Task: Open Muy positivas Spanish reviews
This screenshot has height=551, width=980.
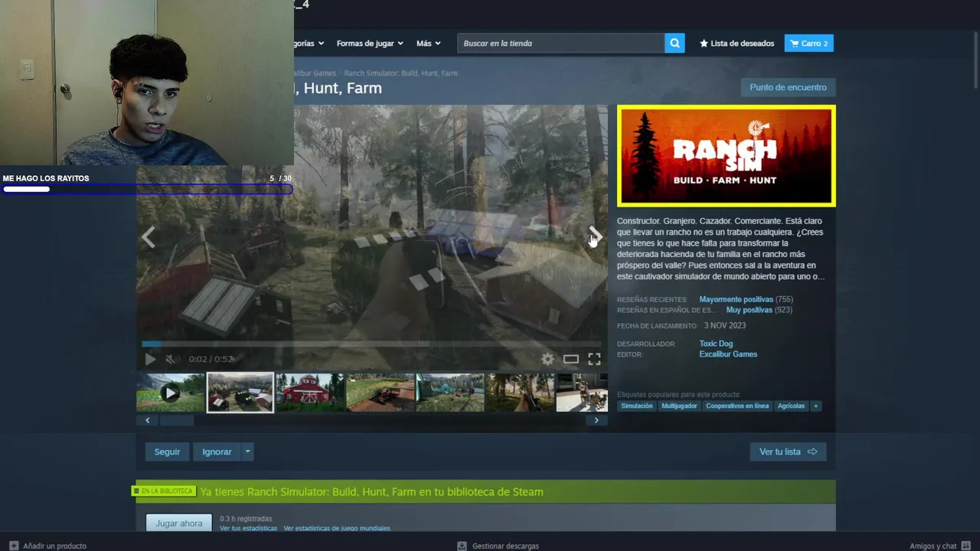Action: pyautogui.click(x=749, y=310)
